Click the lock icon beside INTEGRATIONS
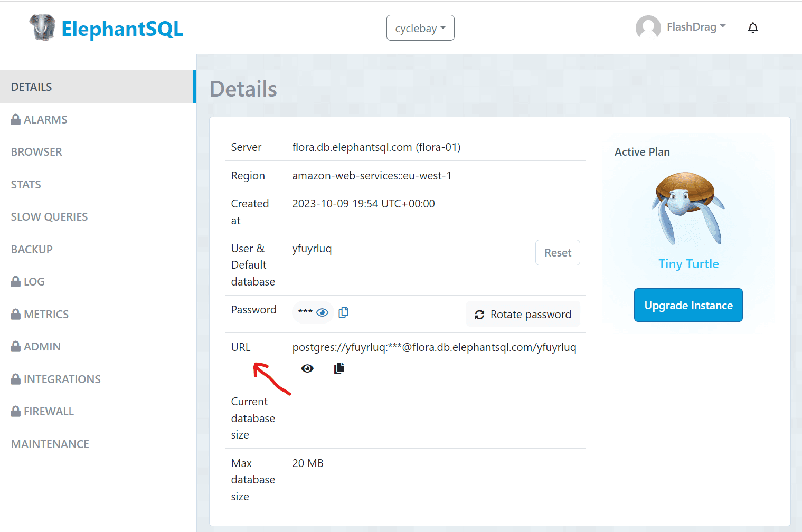This screenshot has height=532, width=802. (x=16, y=379)
